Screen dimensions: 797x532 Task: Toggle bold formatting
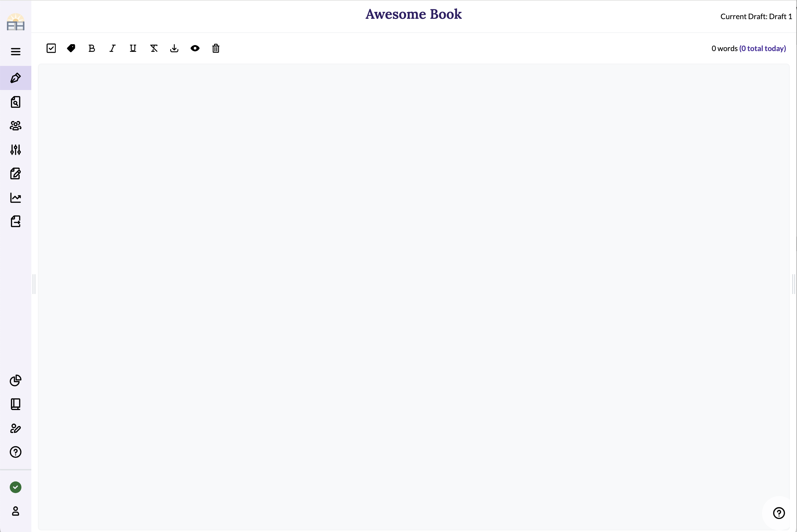pyautogui.click(x=92, y=48)
